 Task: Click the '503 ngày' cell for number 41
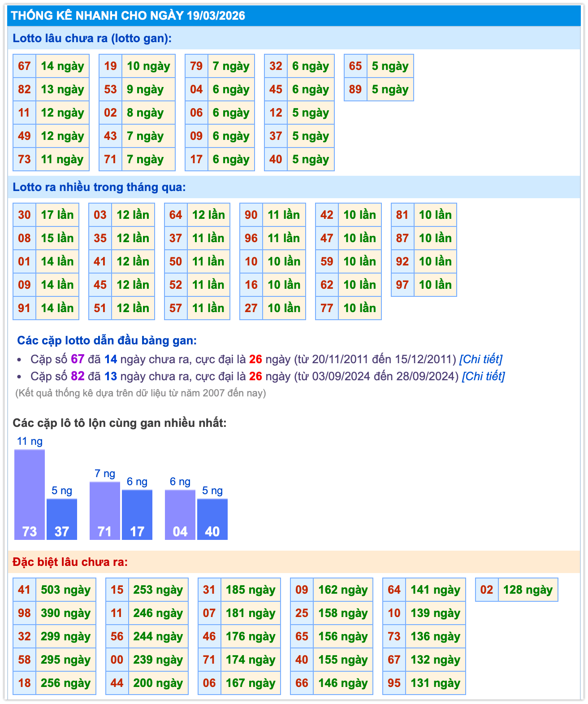pyautogui.click(x=65, y=590)
